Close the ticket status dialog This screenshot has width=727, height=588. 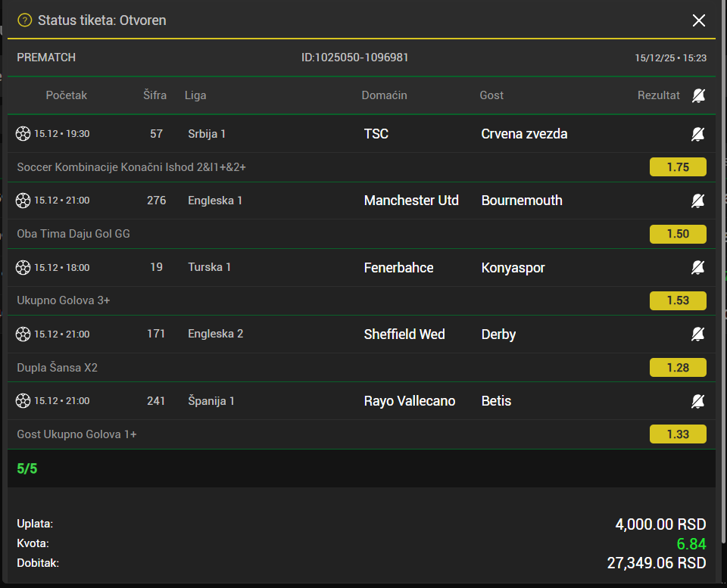coord(698,20)
